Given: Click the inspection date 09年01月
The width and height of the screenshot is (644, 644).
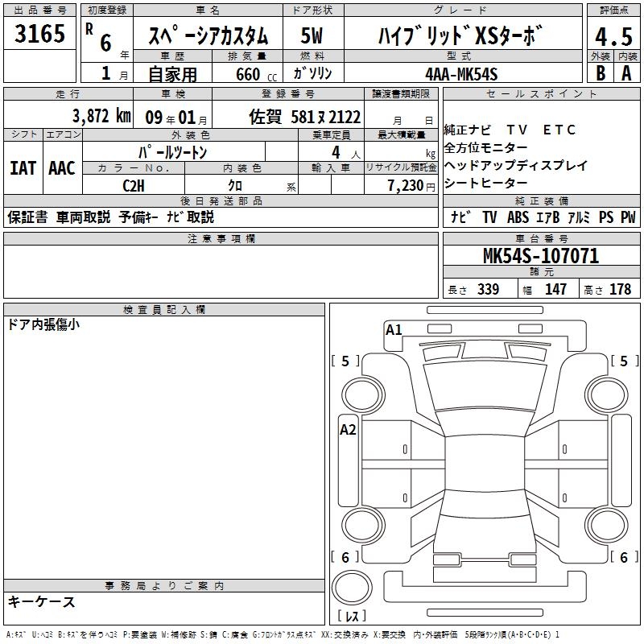Looking at the screenshot, I should tap(176, 118).
